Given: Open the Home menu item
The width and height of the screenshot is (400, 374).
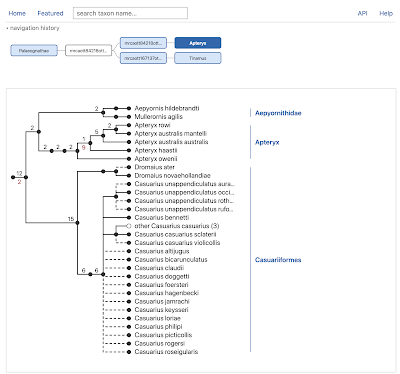Looking at the screenshot, I should pos(17,13).
